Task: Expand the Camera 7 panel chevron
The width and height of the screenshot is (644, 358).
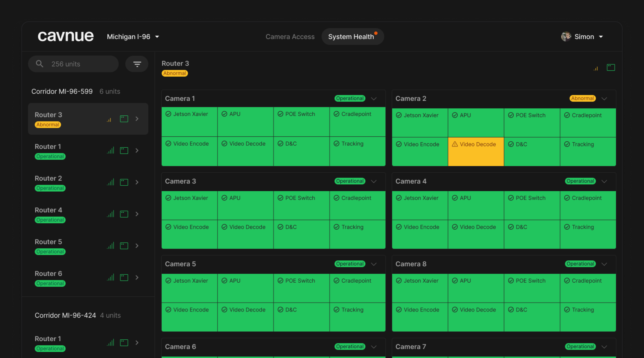Action: (604, 347)
